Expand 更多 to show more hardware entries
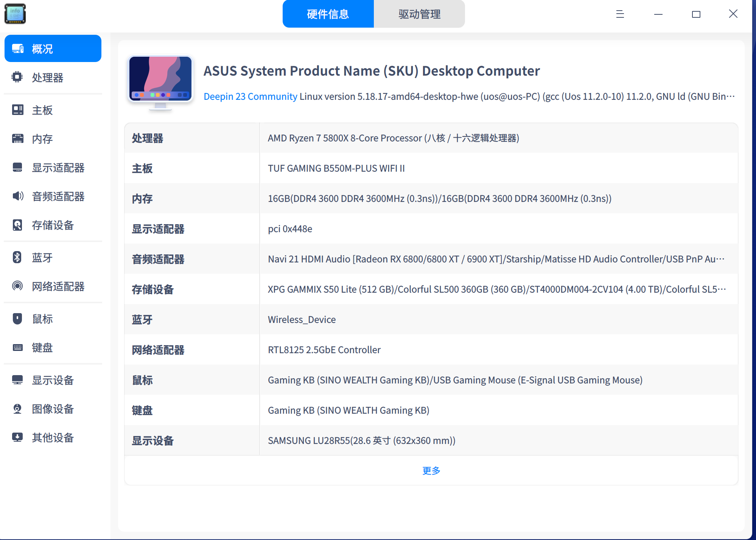Screen dimensions: 756x540 point(431,470)
